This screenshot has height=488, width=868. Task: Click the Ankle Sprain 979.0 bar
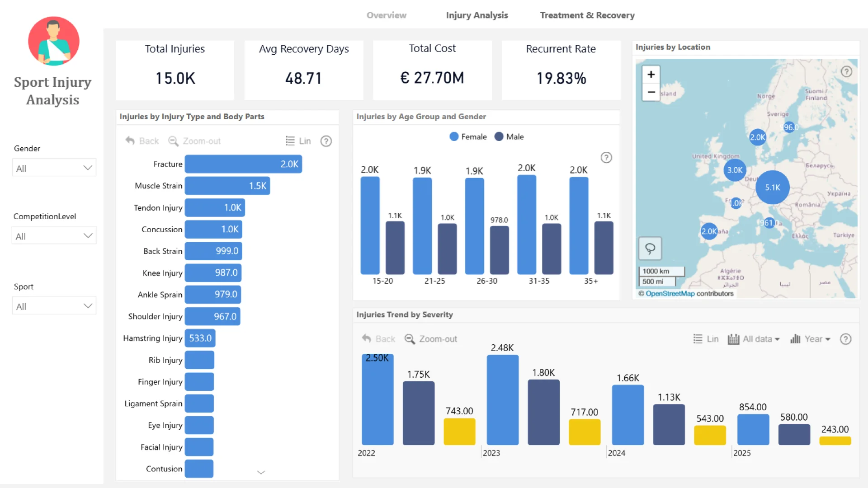click(x=213, y=294)
